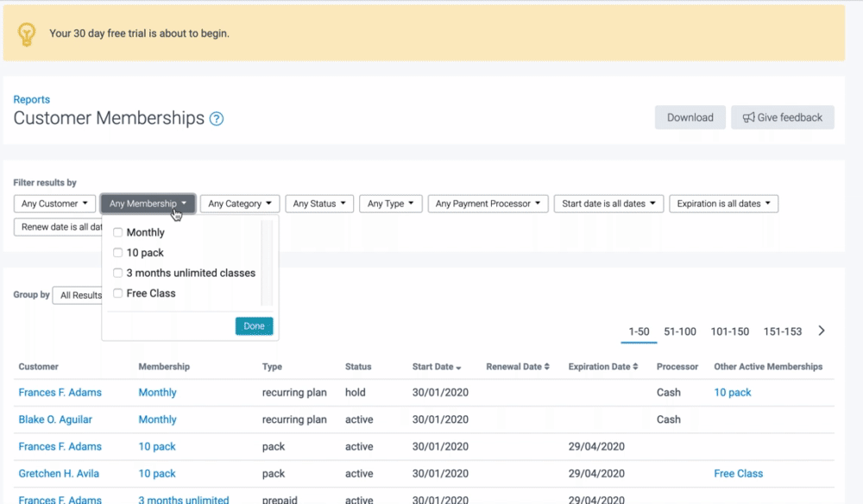Click the Download button
The image size is (863, 504).
coord(690,117)
